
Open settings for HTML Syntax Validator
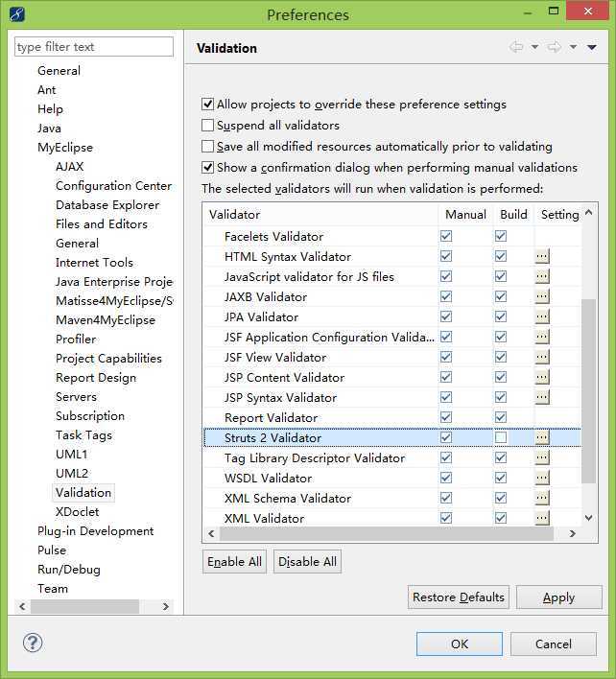pos(542,256)
